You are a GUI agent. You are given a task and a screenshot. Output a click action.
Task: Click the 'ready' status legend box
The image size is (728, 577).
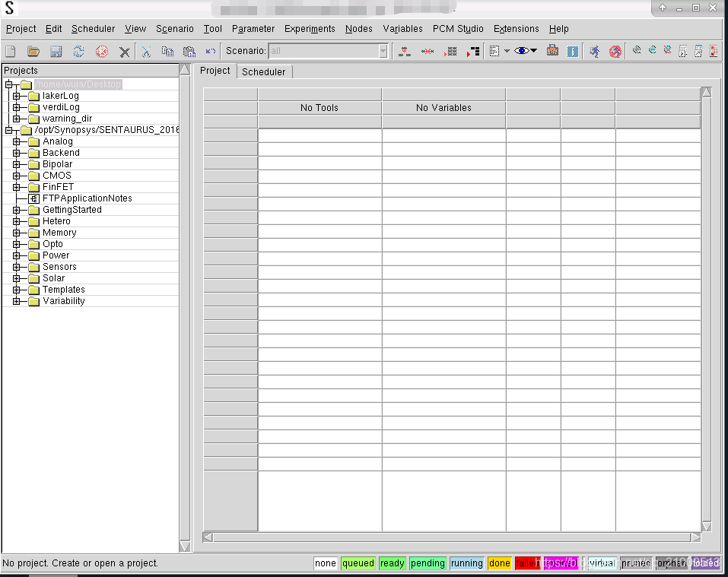pos(392,563)
